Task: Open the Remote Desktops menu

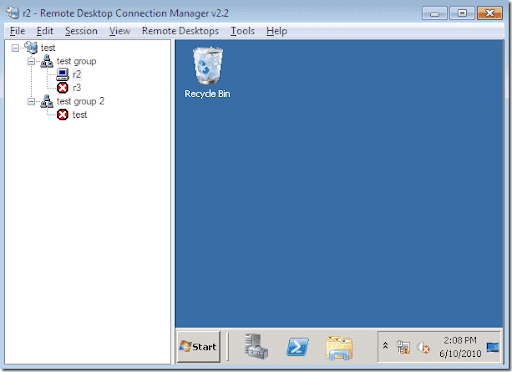Action: 180,31
